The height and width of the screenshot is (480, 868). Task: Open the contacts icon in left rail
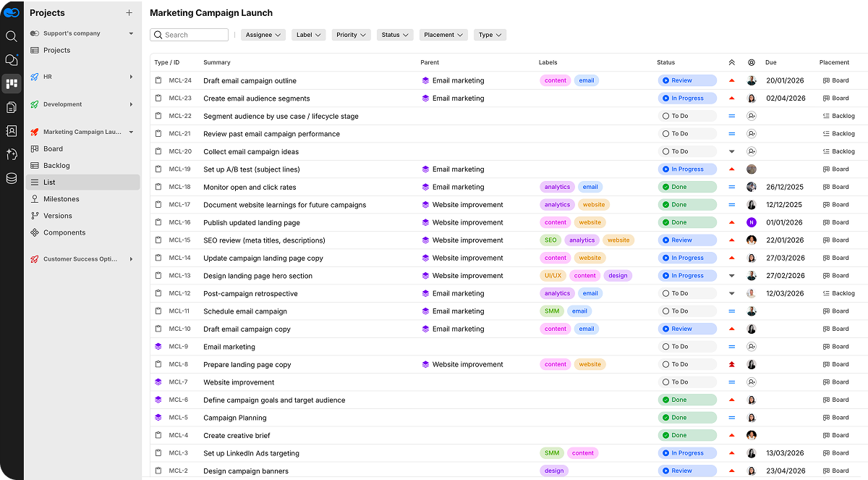(x=11, y=131)
